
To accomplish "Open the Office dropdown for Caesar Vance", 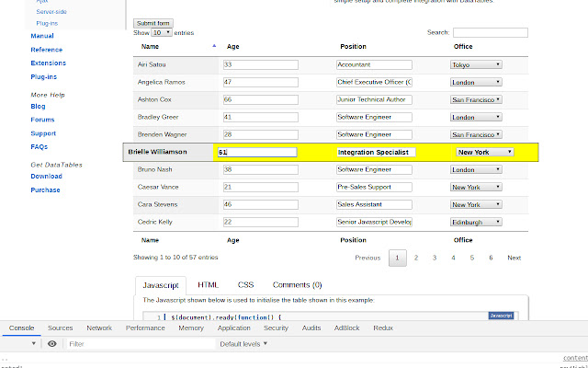I will coord(476,187).
